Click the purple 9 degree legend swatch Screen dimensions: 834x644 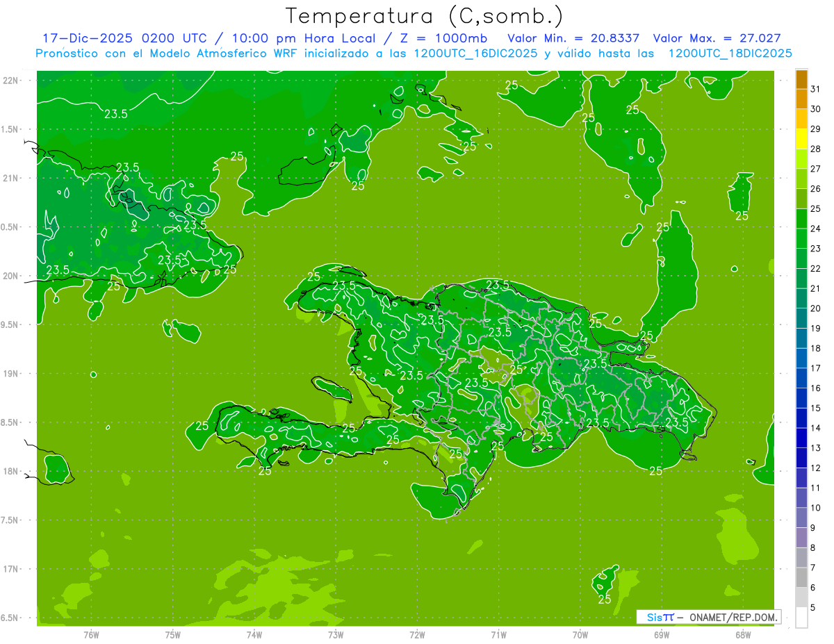point(801,518)
